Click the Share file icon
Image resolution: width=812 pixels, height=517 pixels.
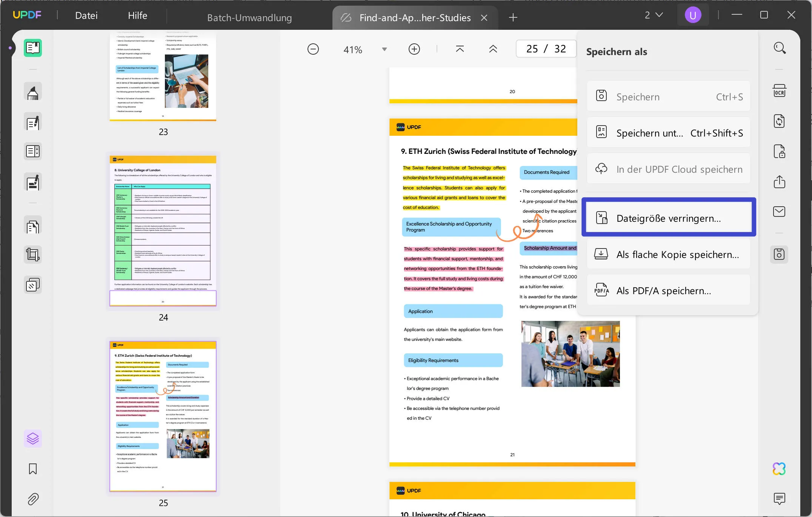[780, 182]
